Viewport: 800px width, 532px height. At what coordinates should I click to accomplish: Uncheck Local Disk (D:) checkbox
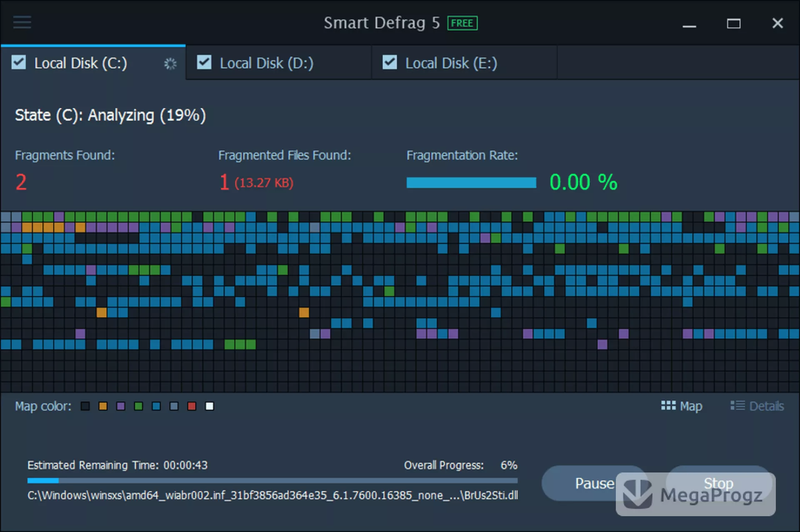(x=204, y=62)
